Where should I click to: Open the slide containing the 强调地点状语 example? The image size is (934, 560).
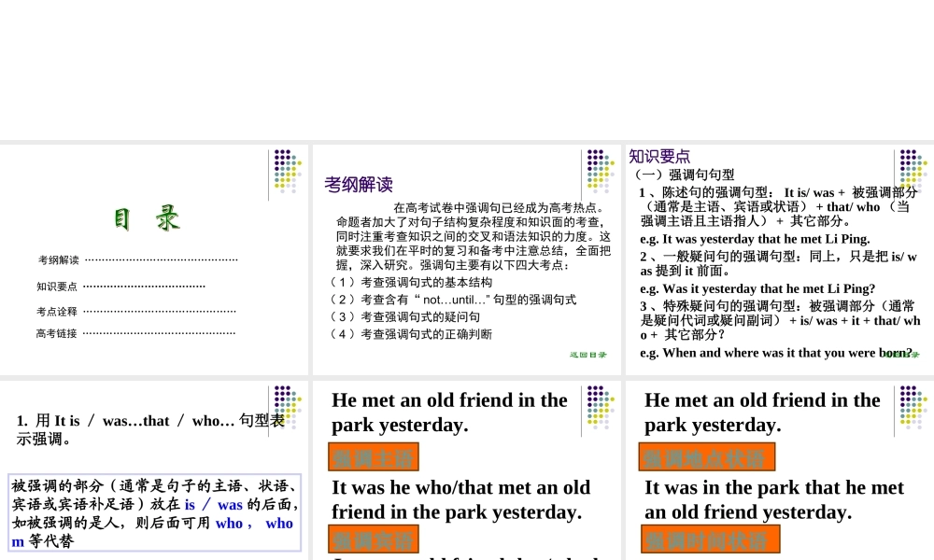click(780, 470)
